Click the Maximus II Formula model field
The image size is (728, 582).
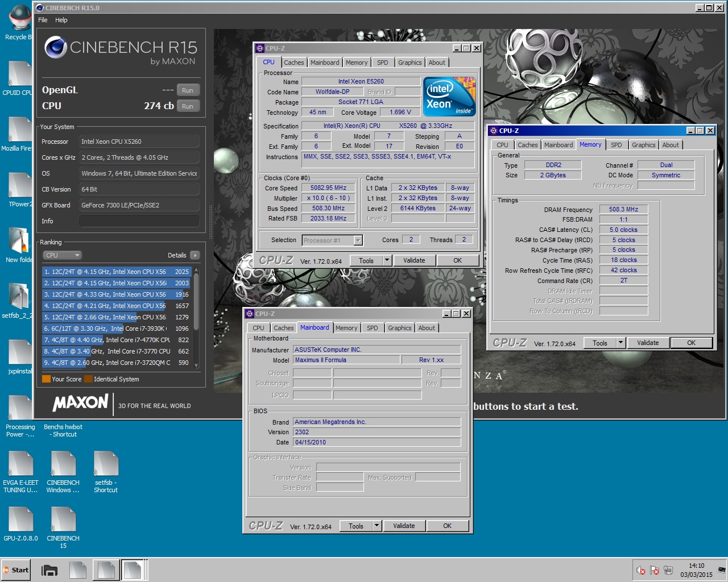[346, 360]
